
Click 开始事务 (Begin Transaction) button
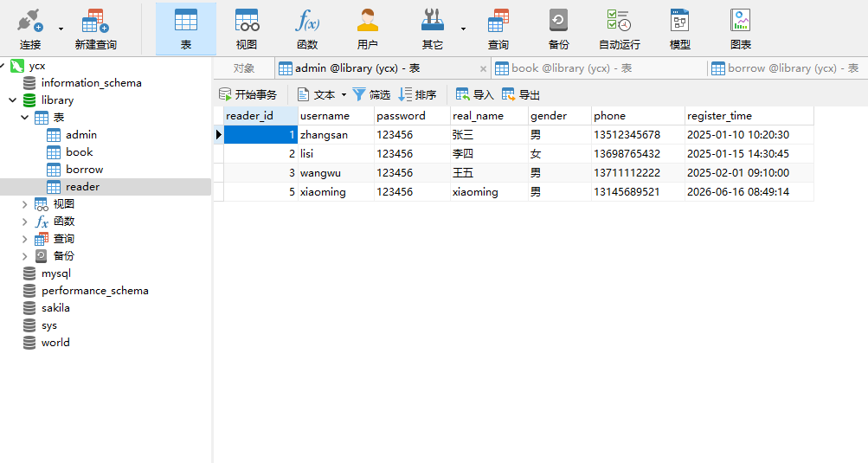[x=248, y=94]
